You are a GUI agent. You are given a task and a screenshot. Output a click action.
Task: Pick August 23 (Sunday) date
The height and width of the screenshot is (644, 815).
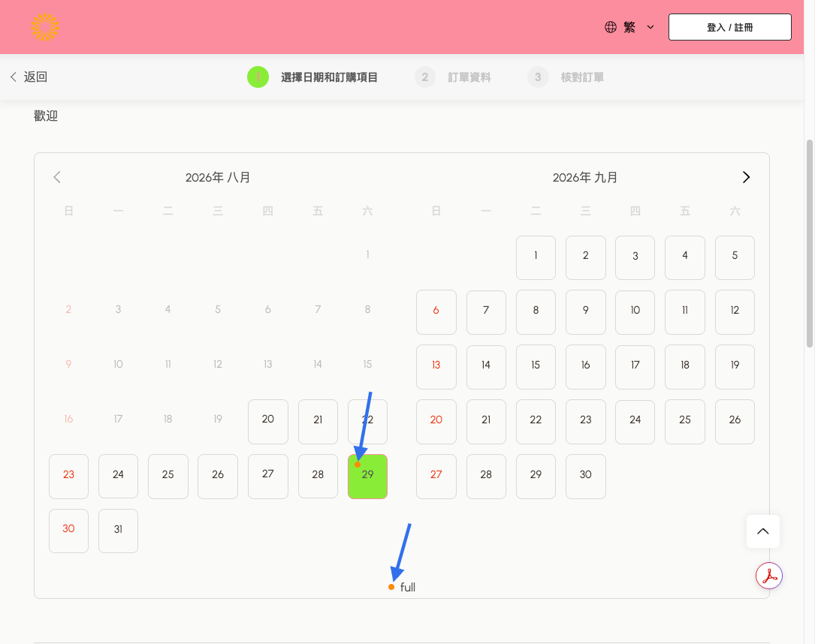[x=68, y=477]
